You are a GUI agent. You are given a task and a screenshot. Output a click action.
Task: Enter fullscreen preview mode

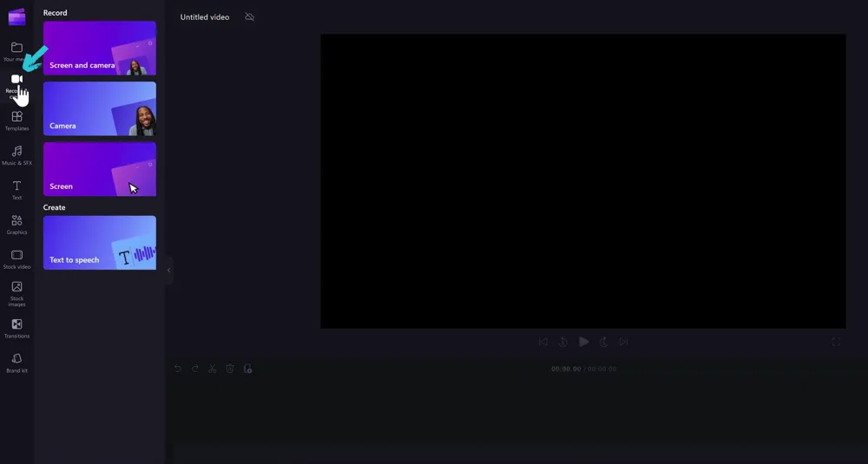pos(836,342)
